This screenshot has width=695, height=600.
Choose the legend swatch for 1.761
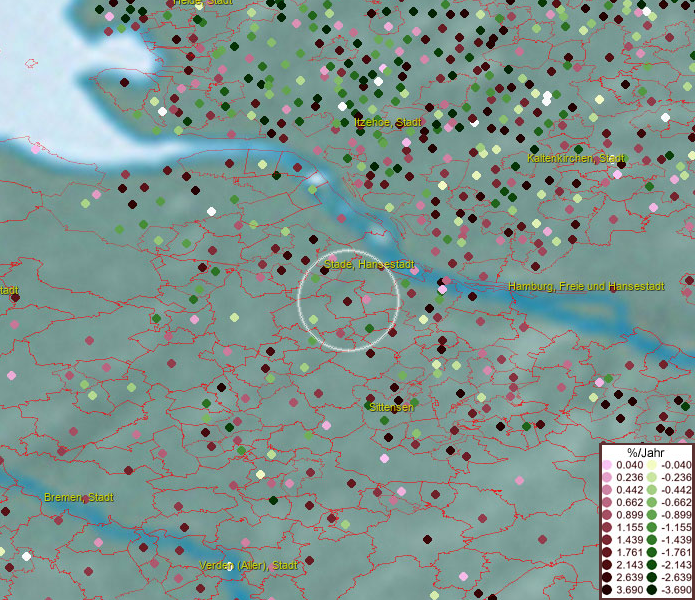[x=607, y=553]
